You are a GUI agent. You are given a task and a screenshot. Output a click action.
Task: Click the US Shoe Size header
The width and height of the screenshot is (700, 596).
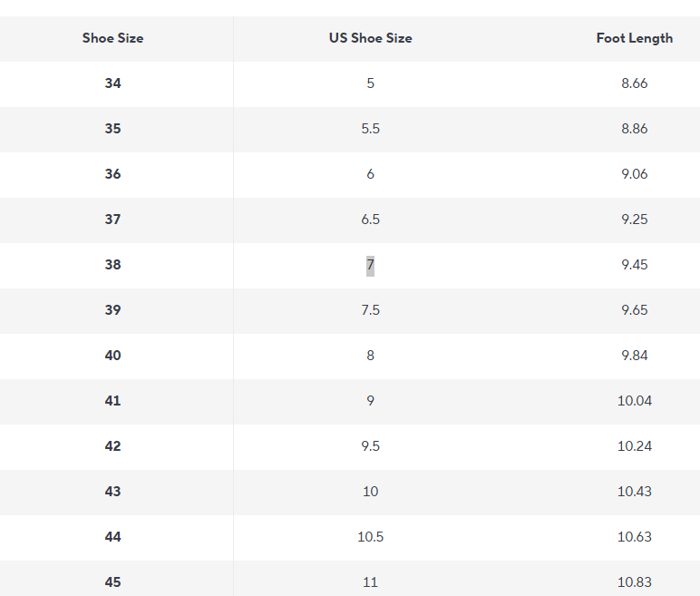[x=370, y=38]
